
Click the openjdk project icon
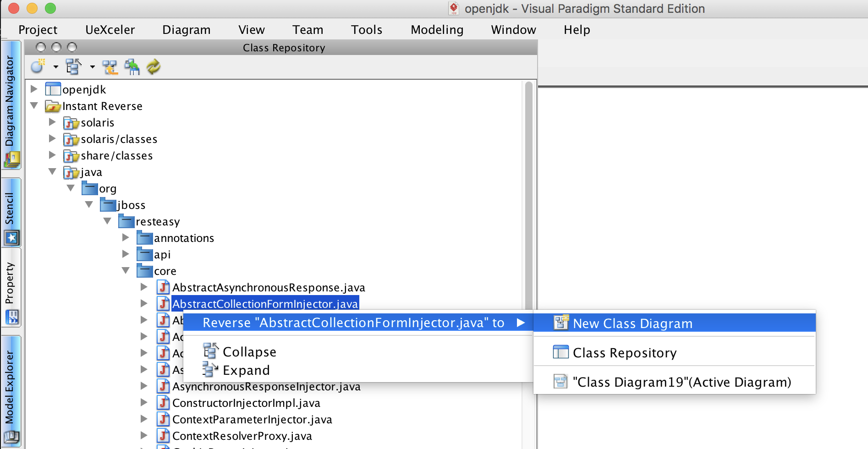53,89
